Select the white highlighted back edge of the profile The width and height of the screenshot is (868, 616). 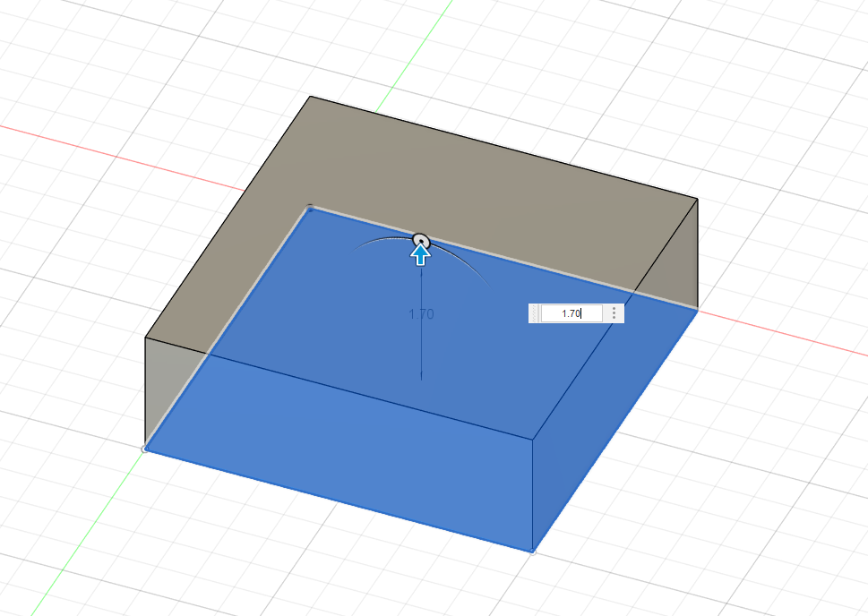coord(537,269)
